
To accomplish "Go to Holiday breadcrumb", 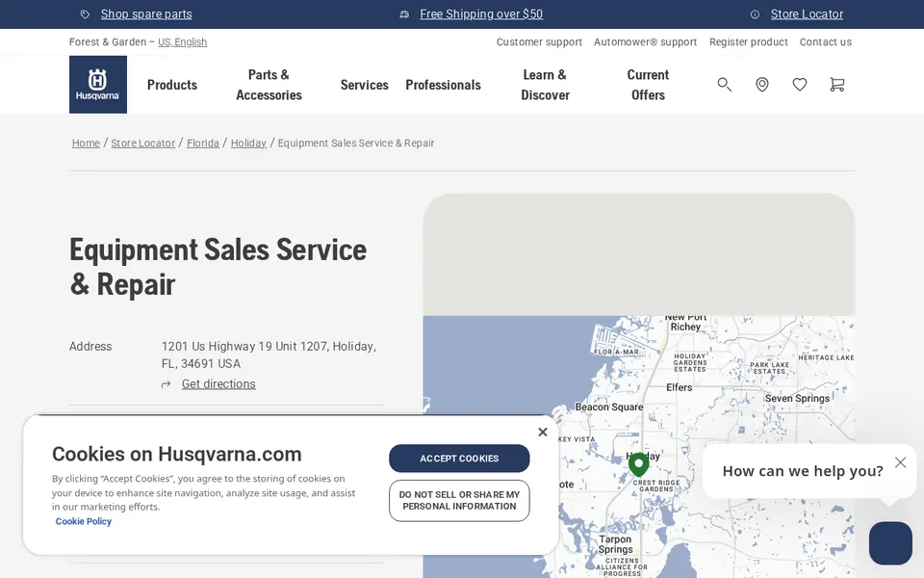I will coord(248,144).
